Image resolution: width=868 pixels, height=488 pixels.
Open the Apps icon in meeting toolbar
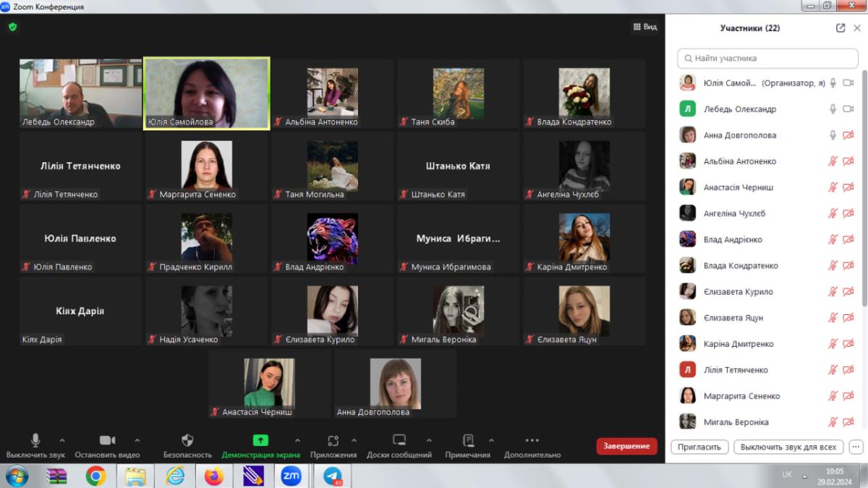(333, 440)
